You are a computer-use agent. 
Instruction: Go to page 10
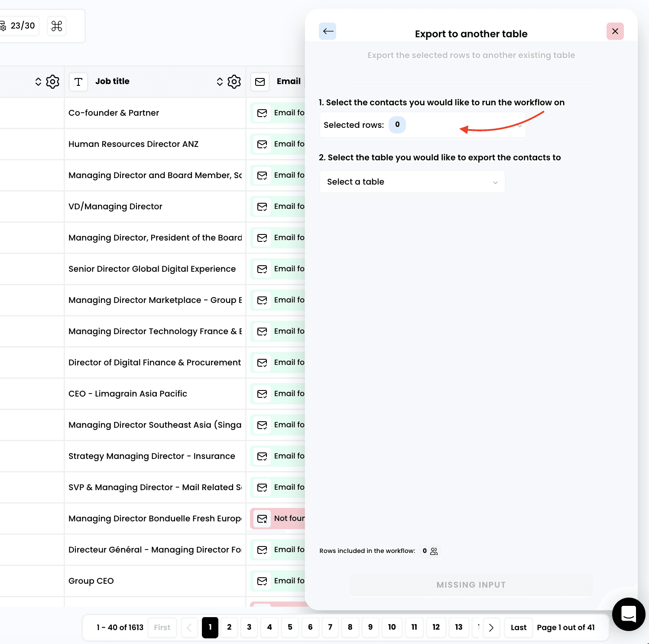tap(392, 628)
